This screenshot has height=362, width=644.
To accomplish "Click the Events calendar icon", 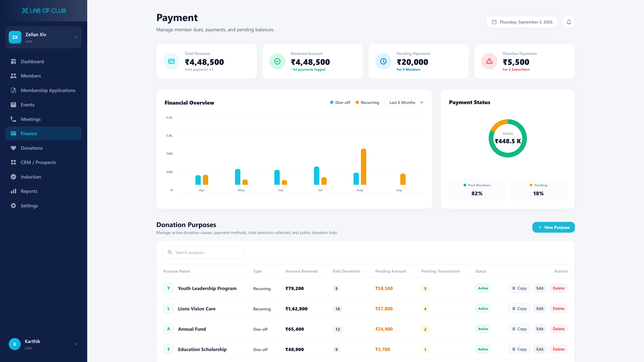I will coord(14,105).
